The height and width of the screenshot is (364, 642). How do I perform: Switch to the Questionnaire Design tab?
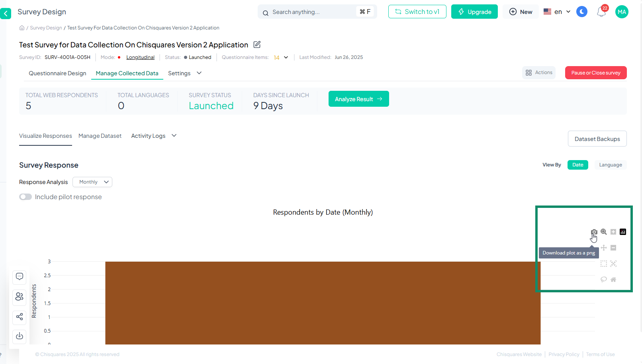(57, 73)
